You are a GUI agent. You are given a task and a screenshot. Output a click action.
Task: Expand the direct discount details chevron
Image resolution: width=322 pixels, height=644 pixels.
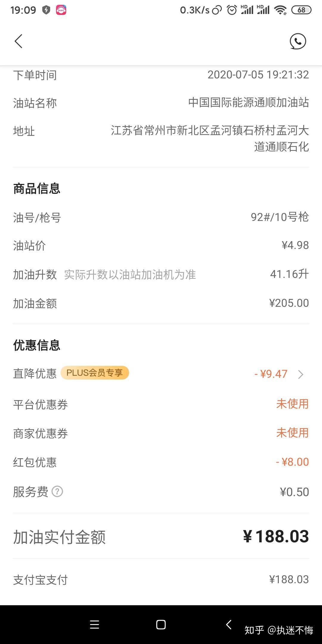click(301, 374)
